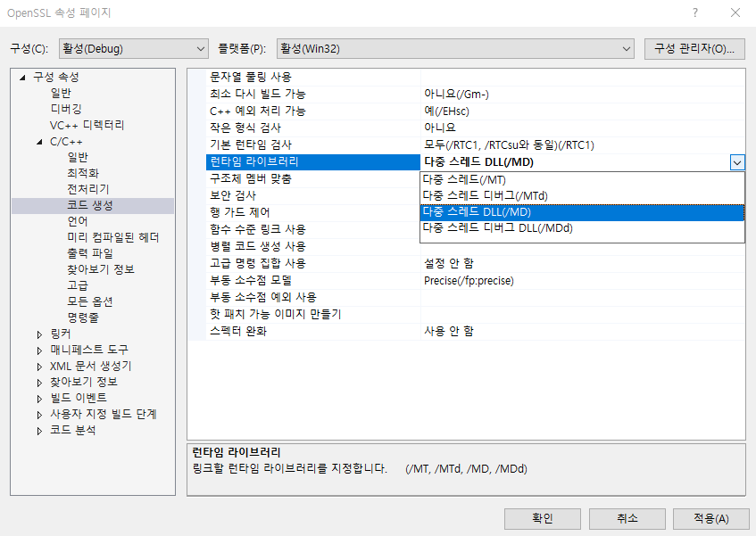Click the 함수 수준 링크 사용 property
Viewport: 756px width, 536px height.
tap(313, 230)
